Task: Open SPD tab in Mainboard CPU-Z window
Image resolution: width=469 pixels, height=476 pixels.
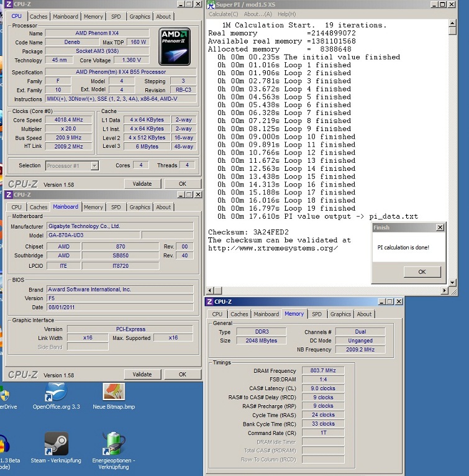Action: 116,207
